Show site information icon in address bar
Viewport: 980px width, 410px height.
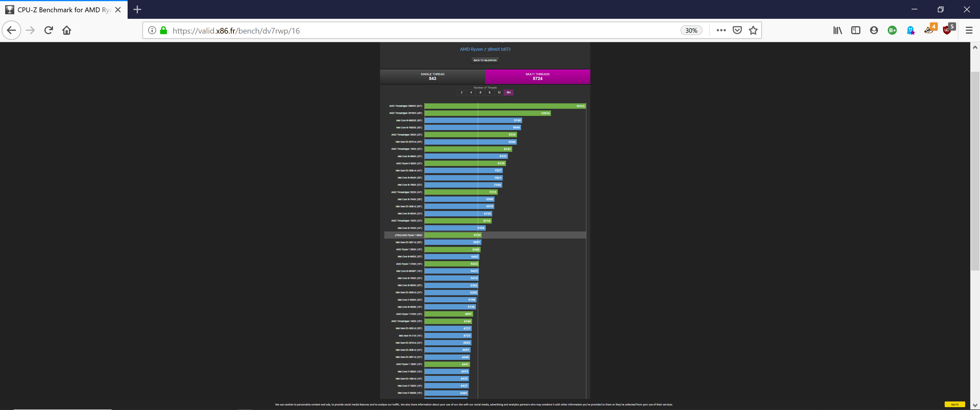point(152,30)
